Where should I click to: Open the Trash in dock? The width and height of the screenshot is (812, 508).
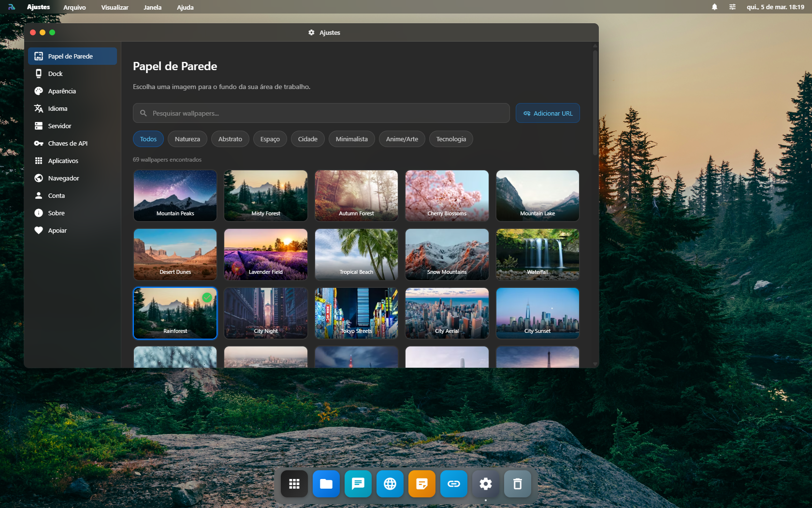(517, 483)
